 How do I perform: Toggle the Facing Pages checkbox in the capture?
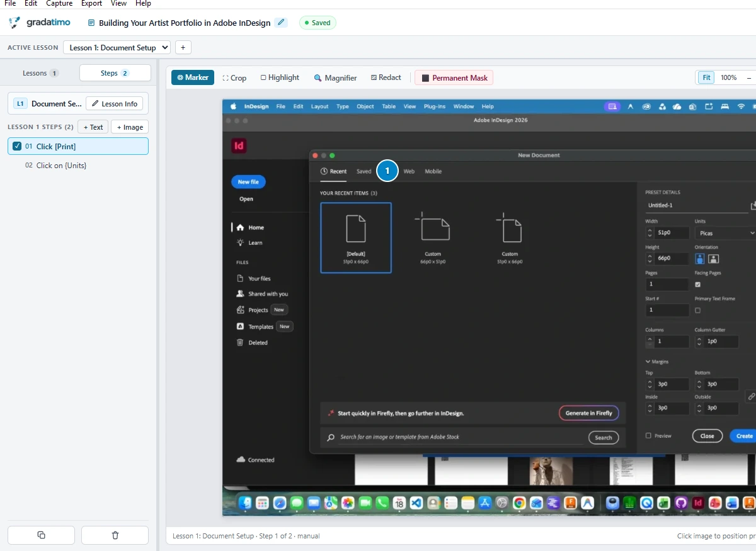tap(697, 285)
